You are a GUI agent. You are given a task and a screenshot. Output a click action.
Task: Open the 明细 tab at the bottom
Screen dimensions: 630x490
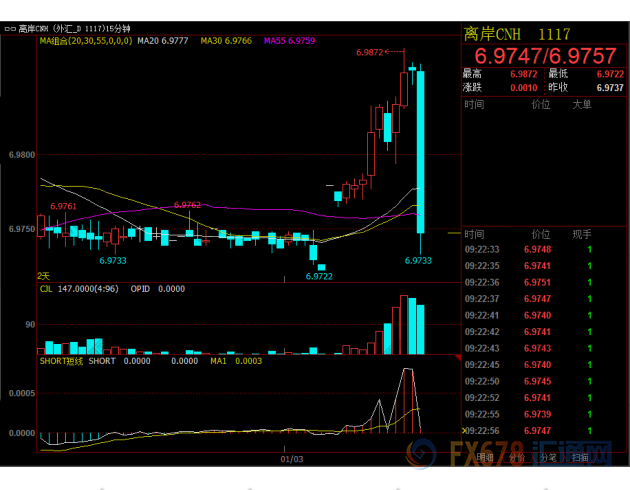click(x=485, y=457)
